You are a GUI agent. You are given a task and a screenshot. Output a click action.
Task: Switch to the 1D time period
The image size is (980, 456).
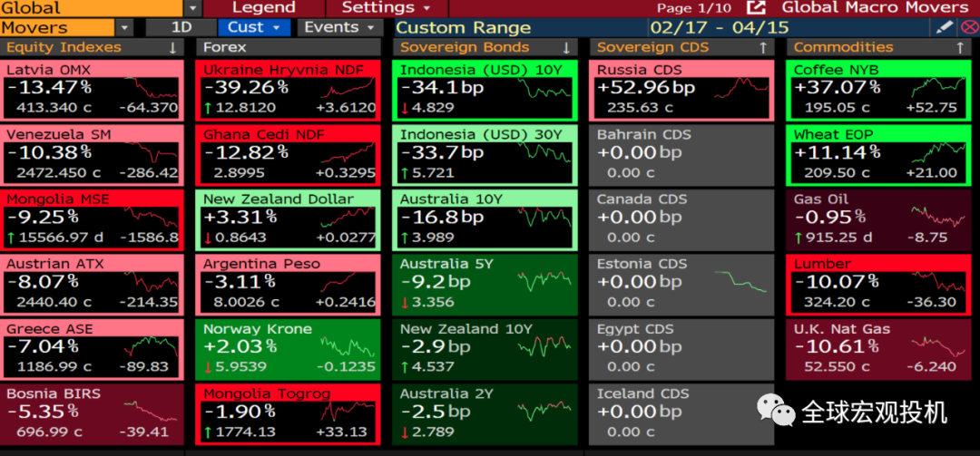pyautogui.click(x=181, y=27)
